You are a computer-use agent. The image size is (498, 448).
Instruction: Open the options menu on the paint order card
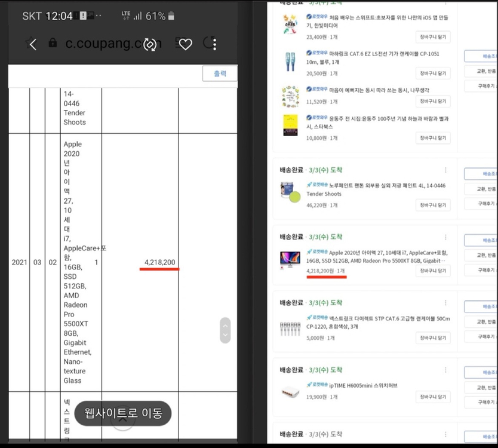tap(445, 170)
